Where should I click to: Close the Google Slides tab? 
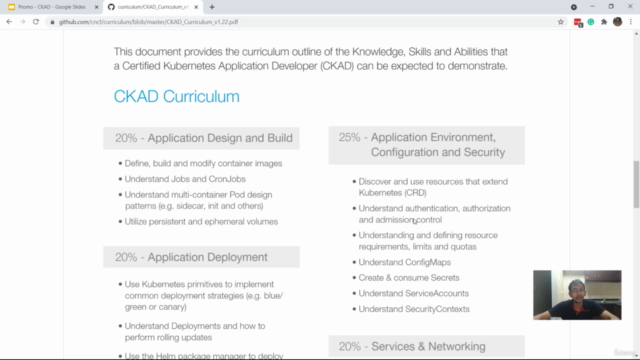[97, 7]
